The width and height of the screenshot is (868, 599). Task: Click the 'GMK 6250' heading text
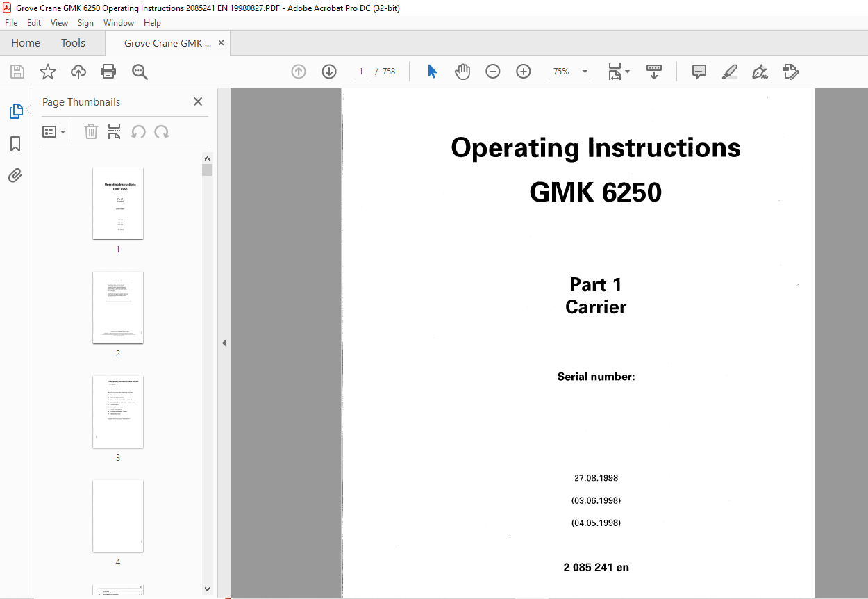tap(596, 192)
